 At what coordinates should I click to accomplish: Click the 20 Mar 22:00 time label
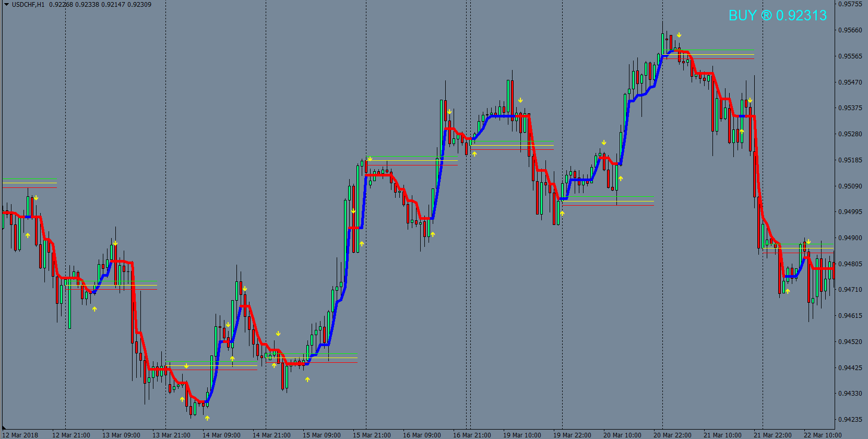tap(672, 435)
